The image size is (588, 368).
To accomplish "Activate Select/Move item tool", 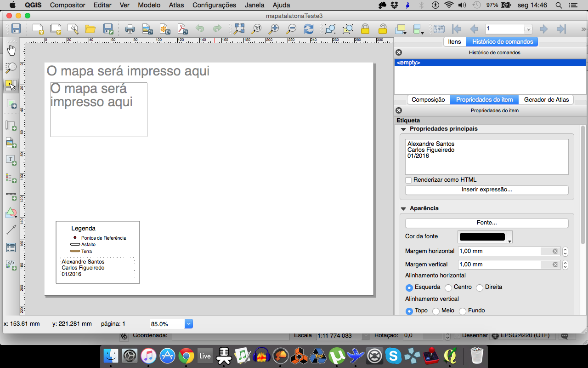I will (x=11, y=86).
